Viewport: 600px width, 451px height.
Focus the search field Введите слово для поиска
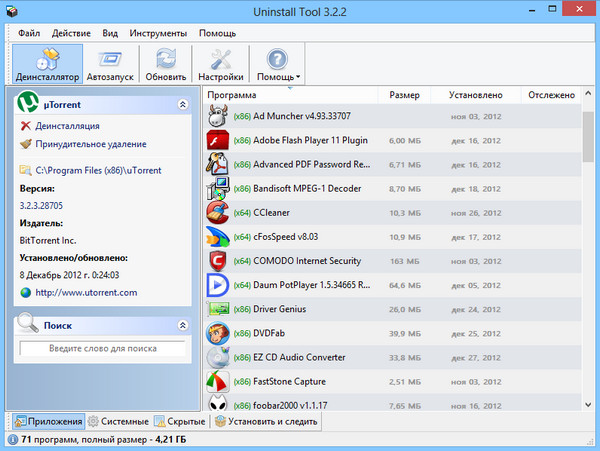click(103, 348)
